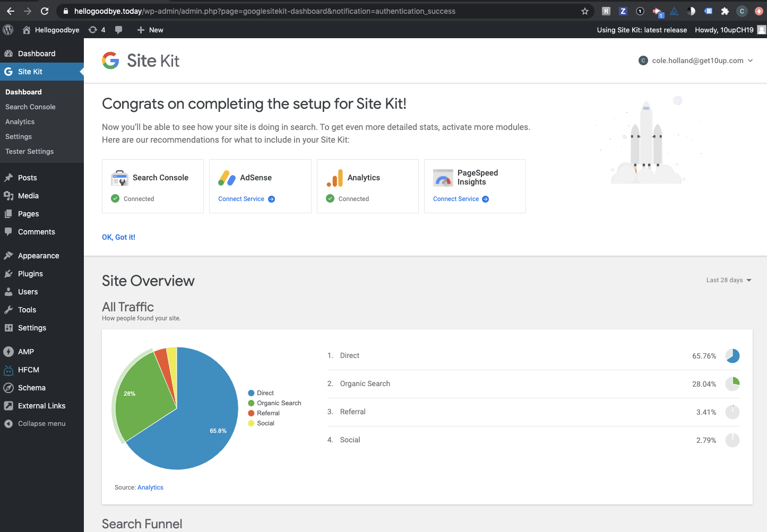Viewport: 767px width, 532px height.
Task: Open the New content menu
Action: pos(150,30)
